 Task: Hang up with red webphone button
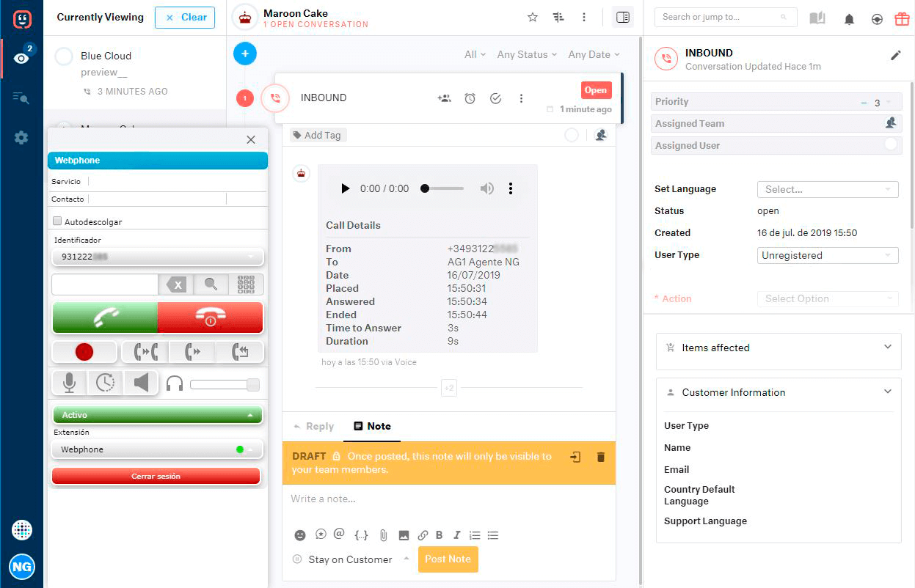pyautogui.click(x=211, y=317)
